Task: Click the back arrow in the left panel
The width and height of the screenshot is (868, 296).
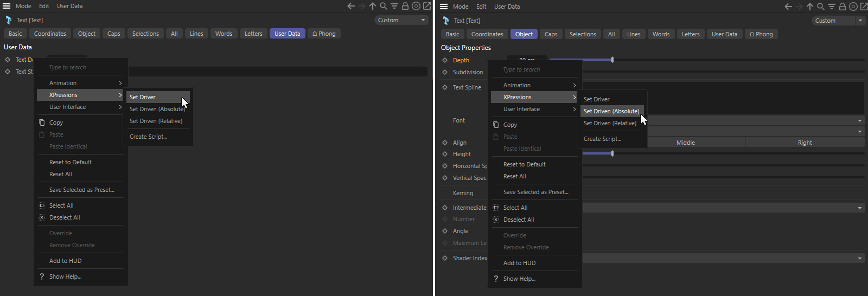Action: (351, 6)
